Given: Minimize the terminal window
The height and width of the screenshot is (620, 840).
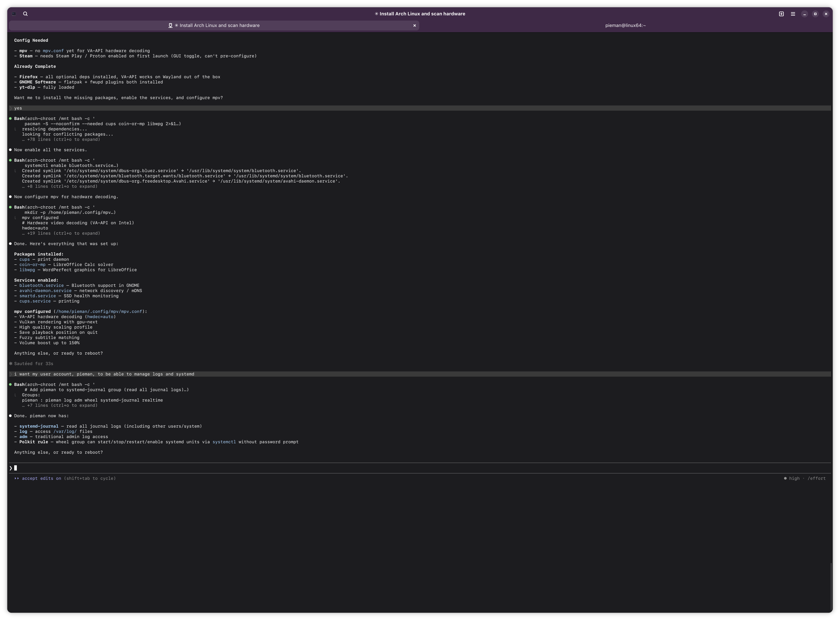Looking at the screenshot, I should (804, 14).
